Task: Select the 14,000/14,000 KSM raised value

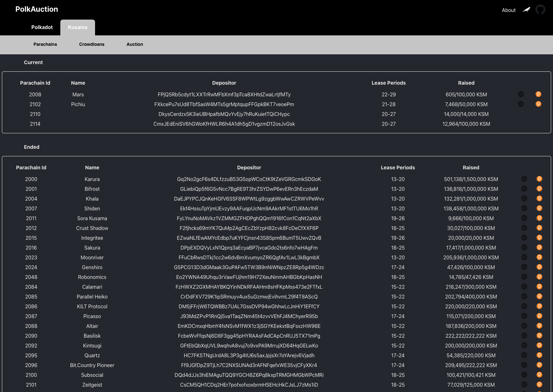Action: pos(466,114)
